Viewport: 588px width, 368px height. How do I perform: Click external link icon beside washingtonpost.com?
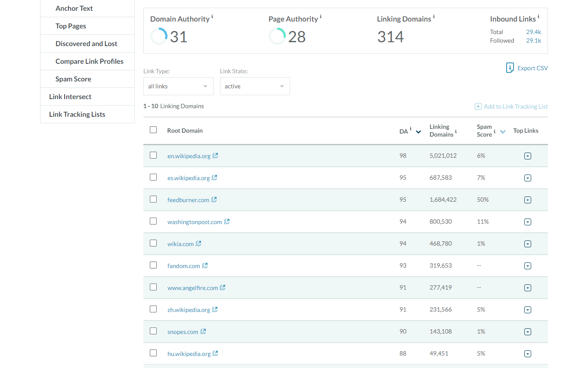(x=227, y=222)
